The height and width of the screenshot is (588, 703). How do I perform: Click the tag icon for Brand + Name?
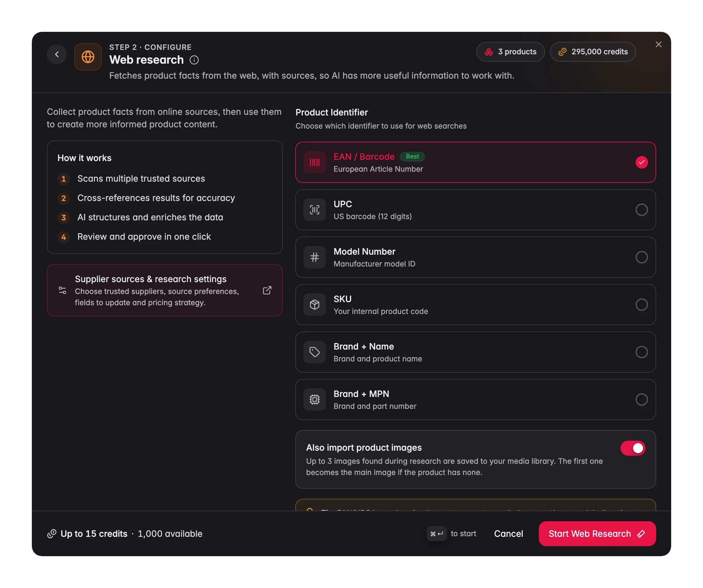[x=315, y=352]
